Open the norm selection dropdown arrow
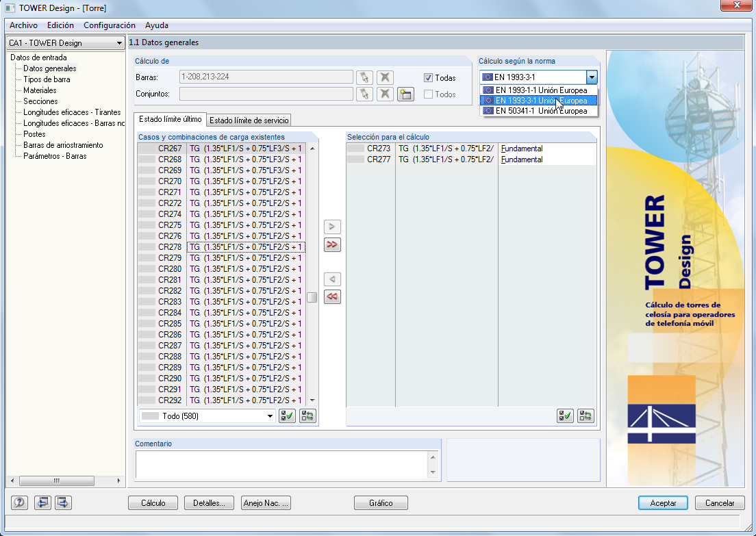This screenshot has width=756, height=536. [x=593, y=77]
